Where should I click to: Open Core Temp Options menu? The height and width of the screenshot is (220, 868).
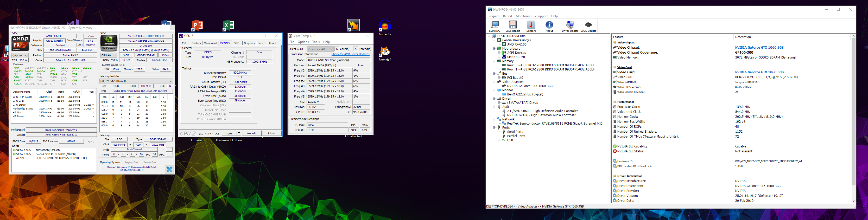[x=303, y=42]
